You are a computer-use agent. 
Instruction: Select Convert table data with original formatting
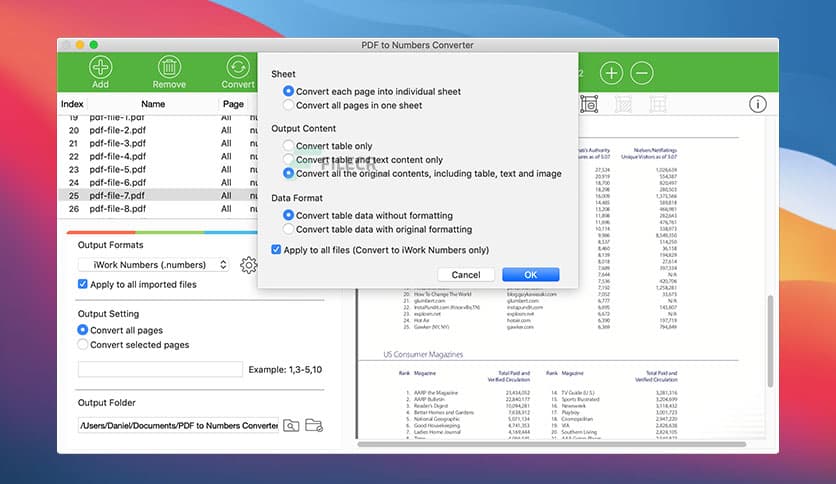pyautogui.click(x=288, y=229)
